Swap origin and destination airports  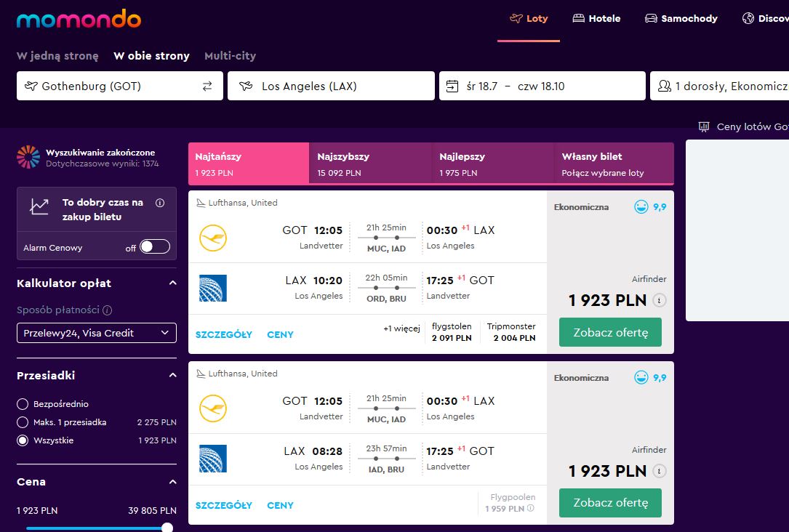[x=207, y=86]
